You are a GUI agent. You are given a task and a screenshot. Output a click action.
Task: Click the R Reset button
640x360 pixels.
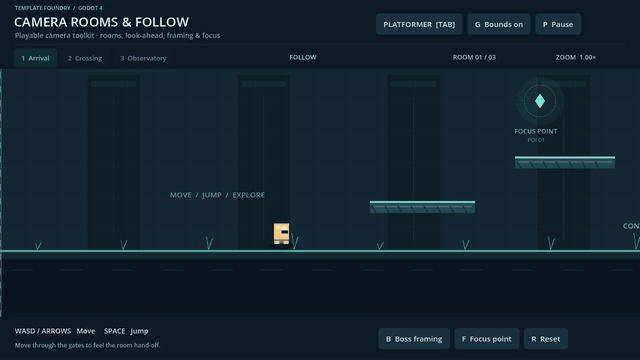[546, 339]
